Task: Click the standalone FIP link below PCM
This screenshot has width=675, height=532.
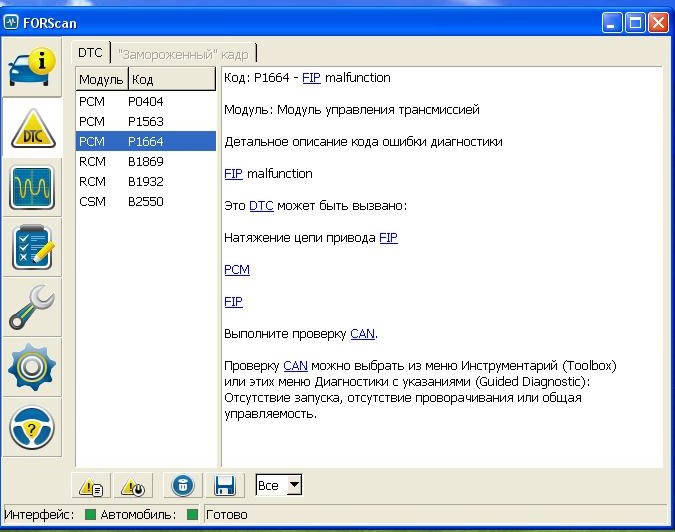Action: (x=233, y=302)
